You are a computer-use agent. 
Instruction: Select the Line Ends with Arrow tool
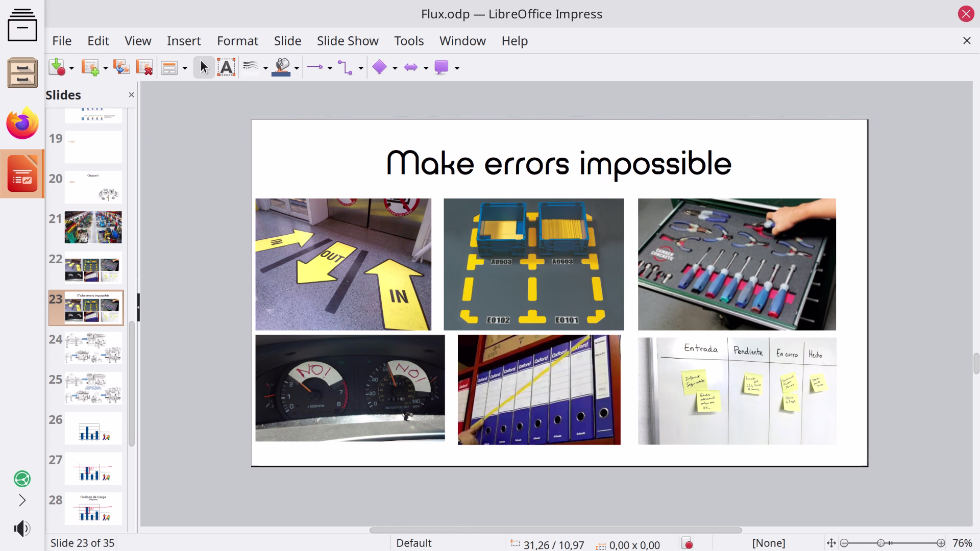[315, 67]
